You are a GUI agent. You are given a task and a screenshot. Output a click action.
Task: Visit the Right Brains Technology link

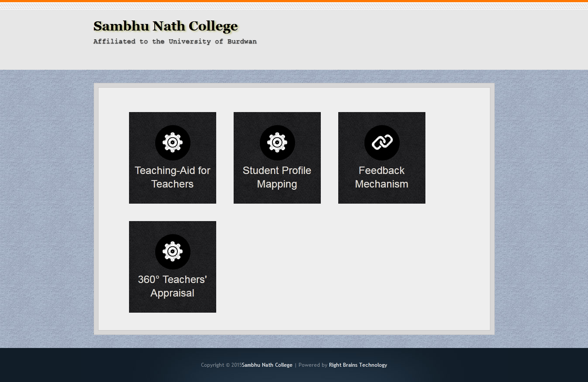(x=358, y=365)
